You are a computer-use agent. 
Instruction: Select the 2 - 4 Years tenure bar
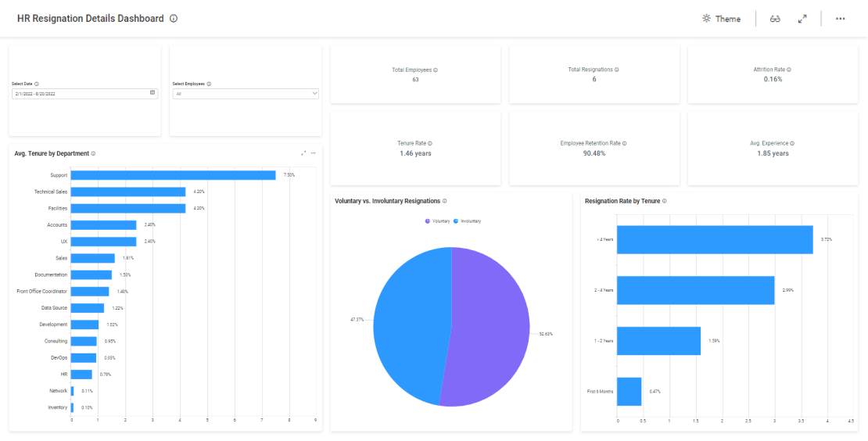tap(695, 290)
